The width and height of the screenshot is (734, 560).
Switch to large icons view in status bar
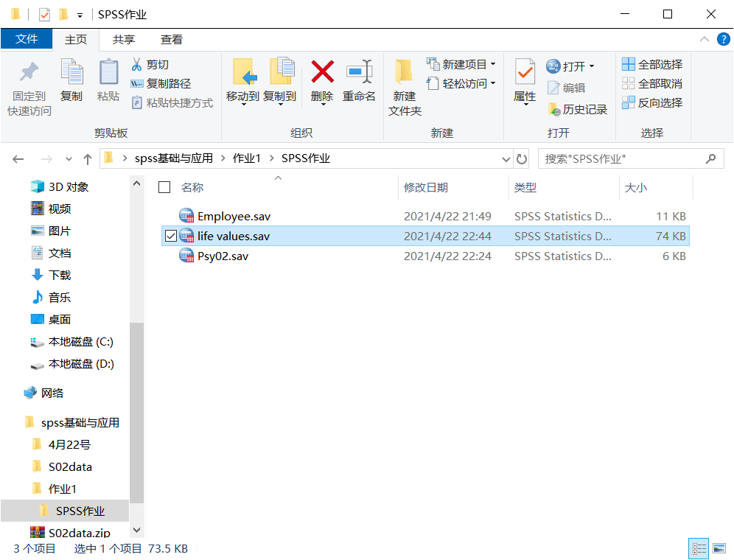719,548
